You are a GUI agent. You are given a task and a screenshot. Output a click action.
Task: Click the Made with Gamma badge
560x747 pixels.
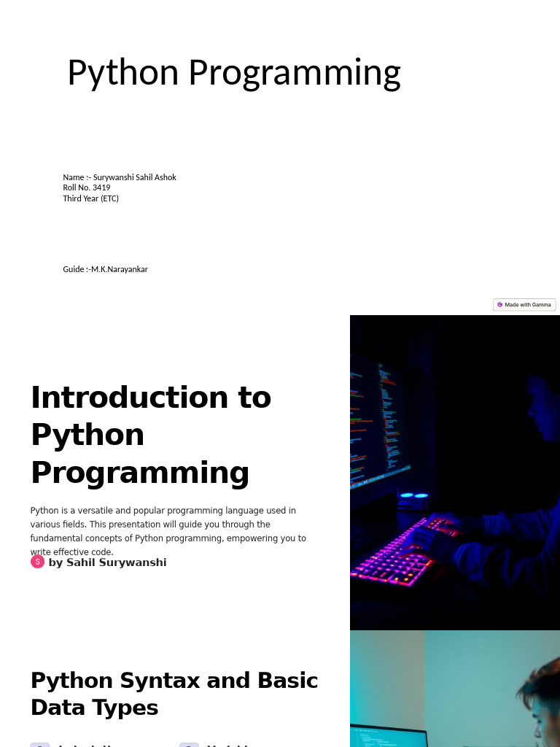point(524,304)
